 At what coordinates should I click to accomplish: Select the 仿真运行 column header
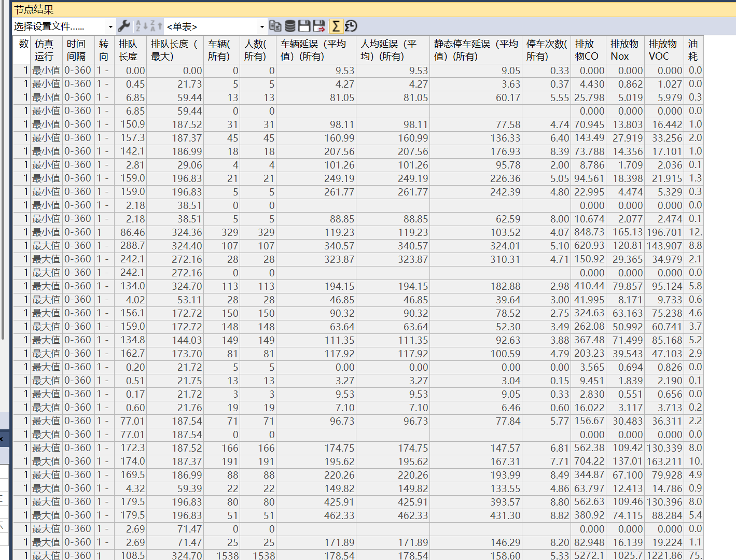47,50
